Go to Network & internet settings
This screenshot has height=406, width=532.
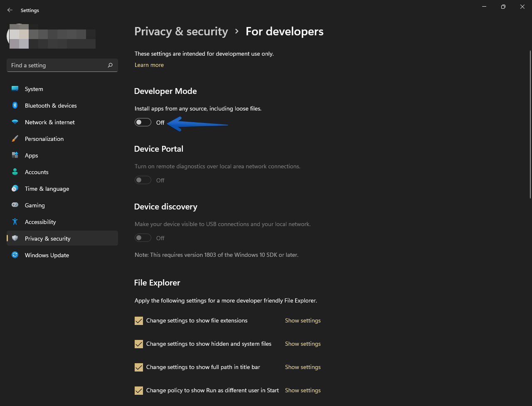click(x=62, y=122)
